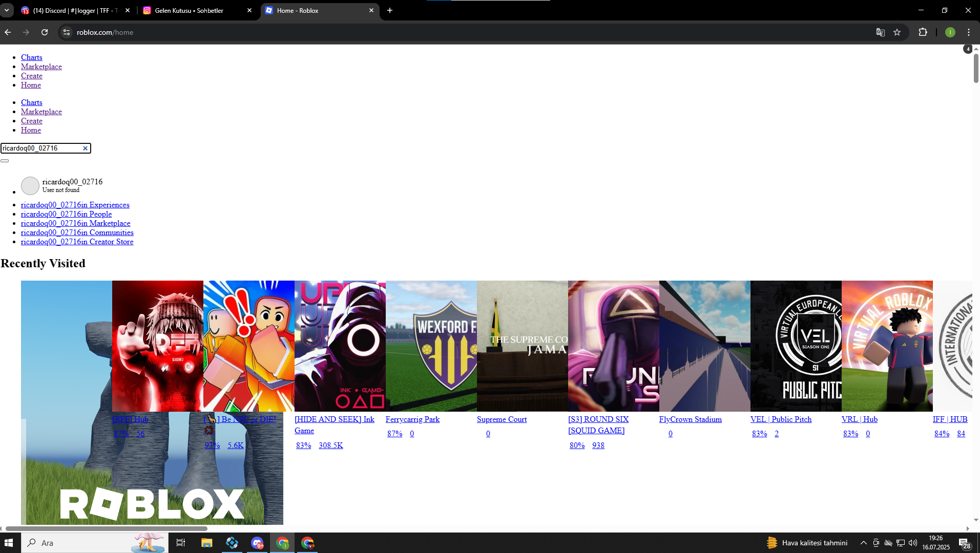The image size is (980, 553).
Task: Open the Extensions puzzle-piece icon
Action: tap(923, 32)
